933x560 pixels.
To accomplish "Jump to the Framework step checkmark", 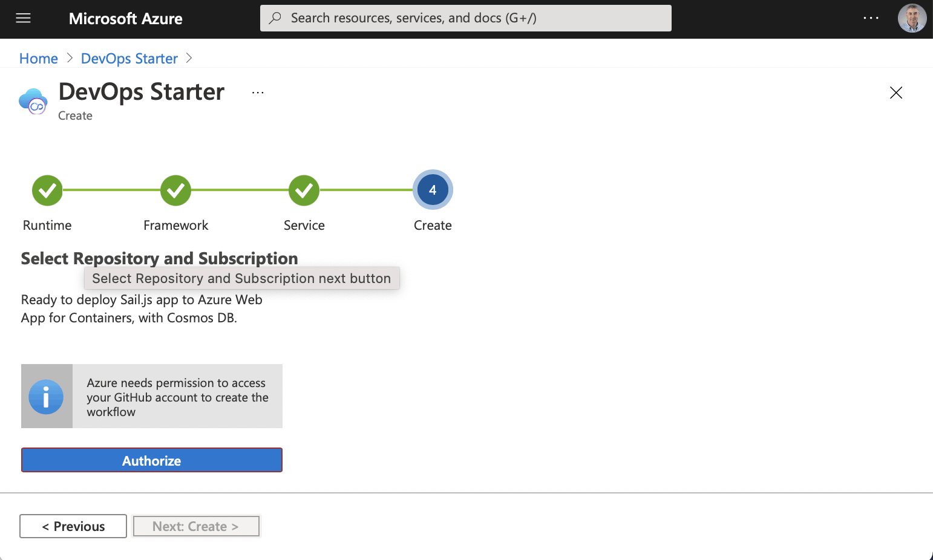I will pyautogui.click(x=175, y=190).
